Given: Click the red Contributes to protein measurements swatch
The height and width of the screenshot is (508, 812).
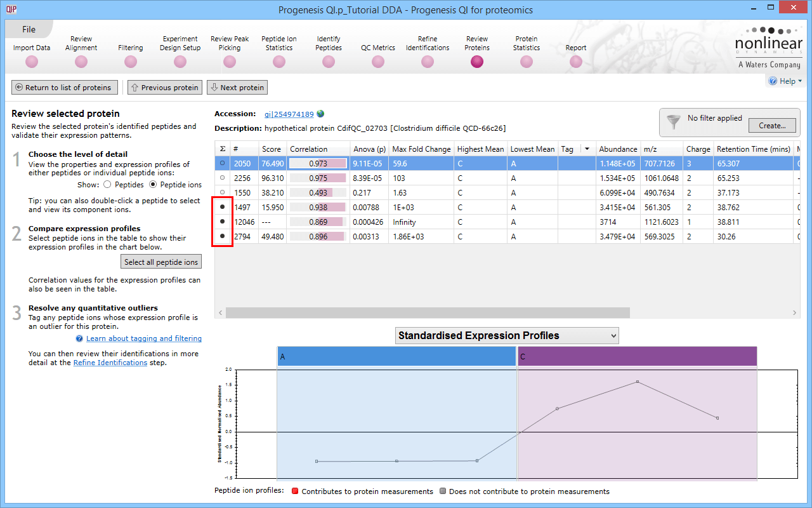Looking at the screenshot, I should [x=295, y=491].
